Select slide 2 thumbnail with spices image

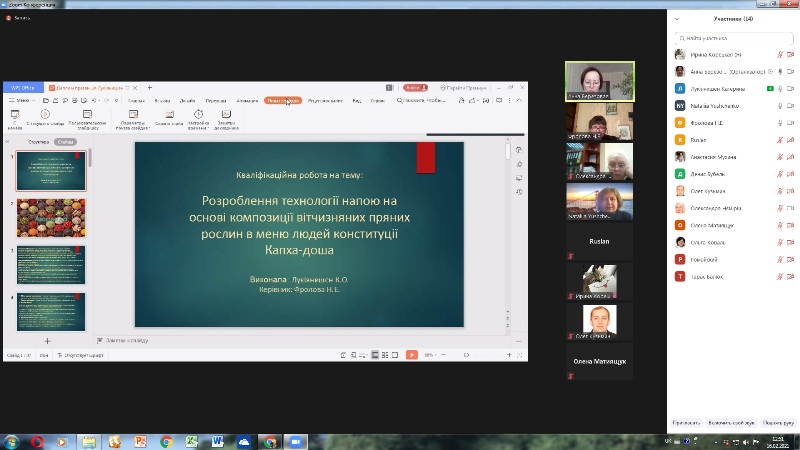tap(51, 218)
